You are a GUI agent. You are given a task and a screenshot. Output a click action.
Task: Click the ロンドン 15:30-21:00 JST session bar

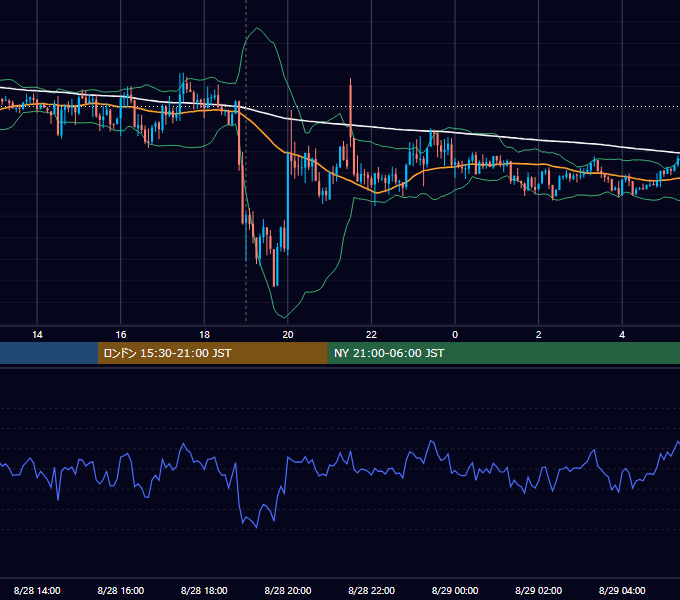pyautogui.click(x=212, y=353)
